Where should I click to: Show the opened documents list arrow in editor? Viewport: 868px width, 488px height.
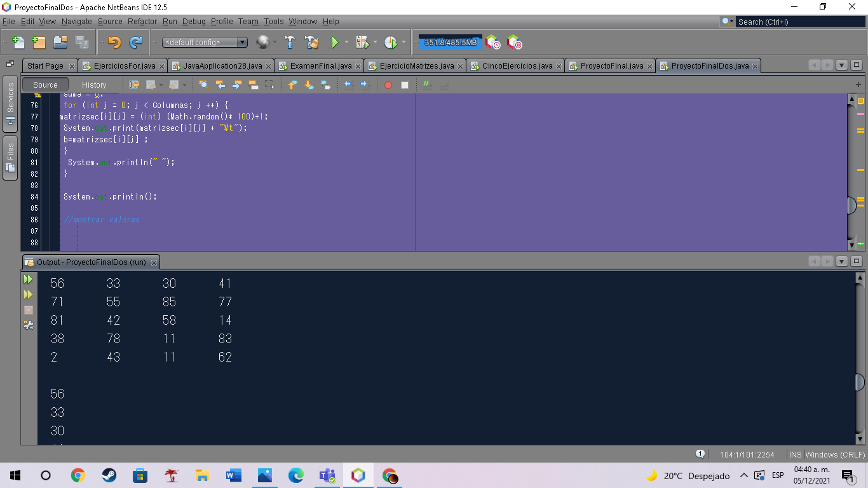[x=842, y=65]
